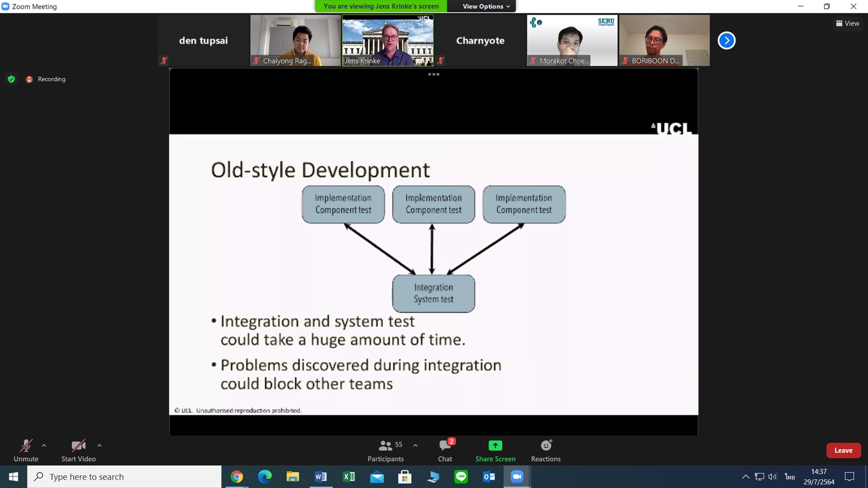868x488 pixels.
Task: Expand audio settings arrow beside Unmute
Action: [44, 446]
